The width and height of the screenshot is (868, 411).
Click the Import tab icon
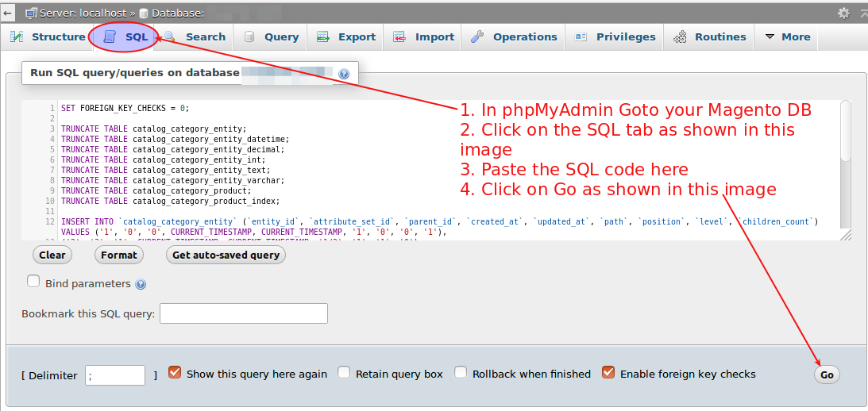point(399,37)
